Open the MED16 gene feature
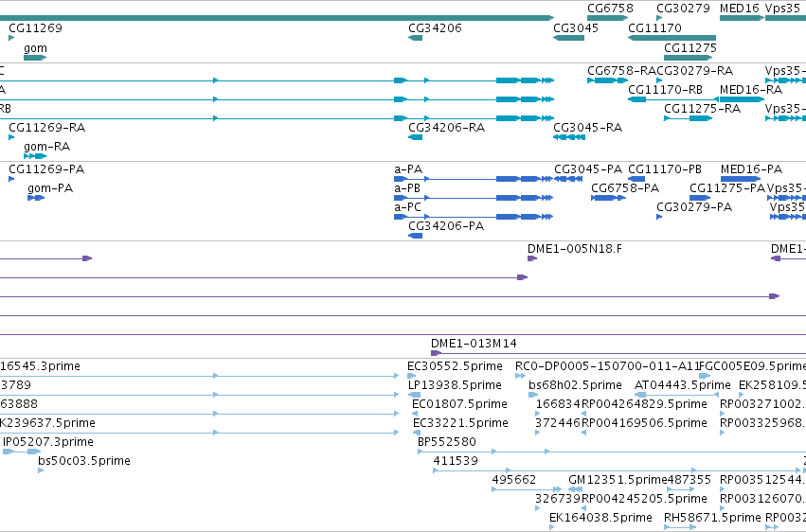Viewport: 806px width, 532px height. click(742, 18)
